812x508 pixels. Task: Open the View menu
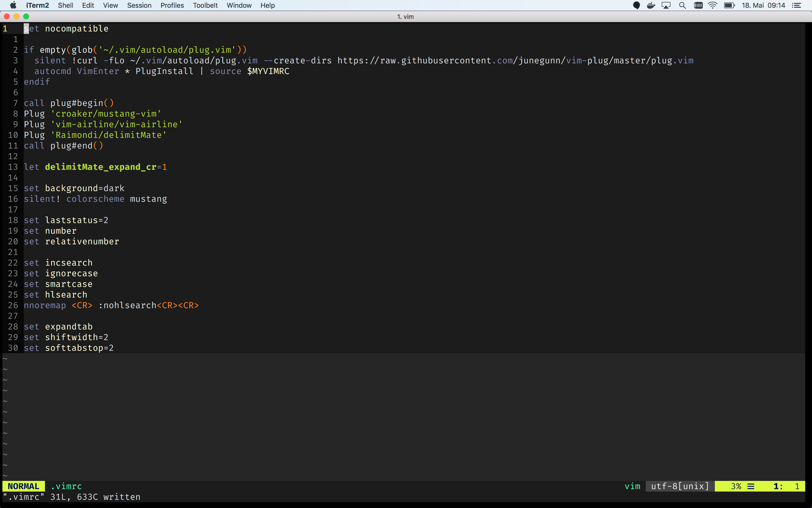pyautogui.click(x=110, y=5)
